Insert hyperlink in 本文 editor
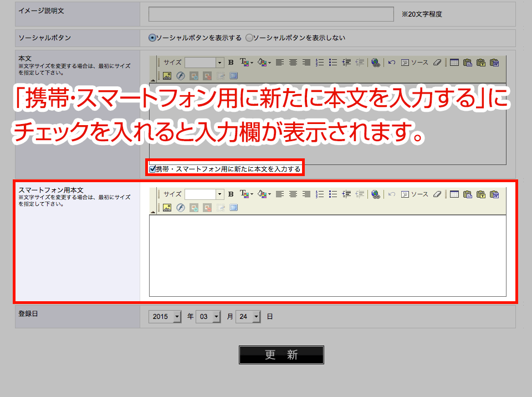This screenshot has height=397, width=532. pyautogui.click(x=376, y=63)
